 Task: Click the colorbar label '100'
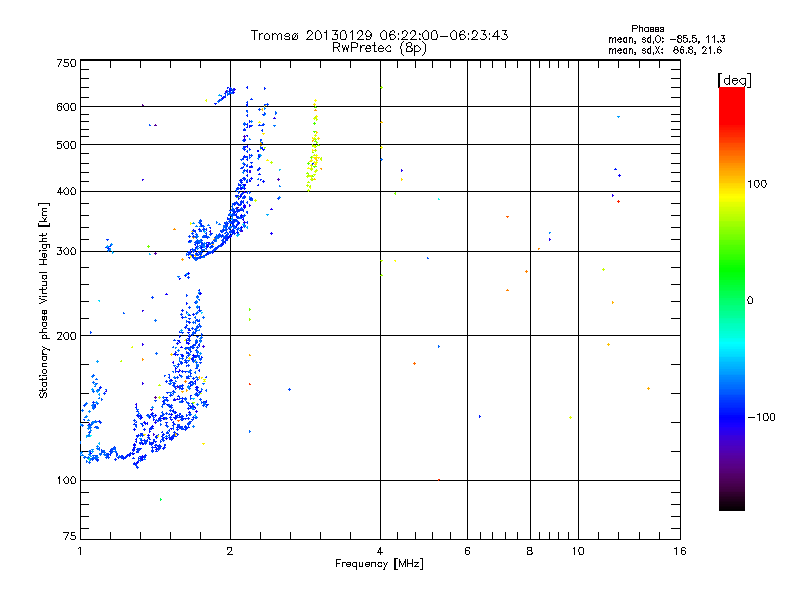tap(757, 184)
